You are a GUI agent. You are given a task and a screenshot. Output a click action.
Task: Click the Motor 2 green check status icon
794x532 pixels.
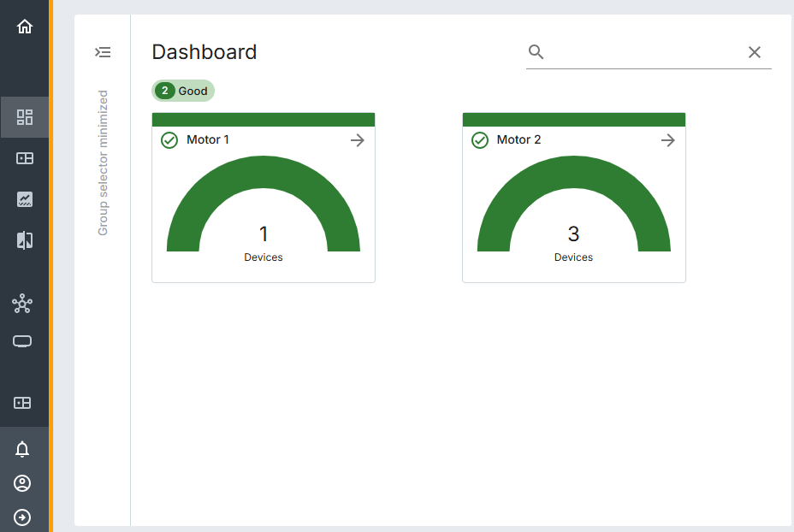[479, 140]
